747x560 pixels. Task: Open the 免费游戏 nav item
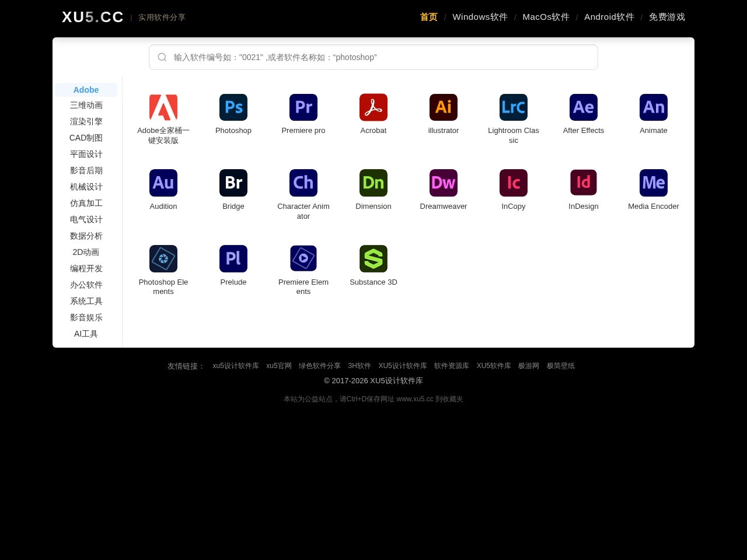tap(667, 17)
